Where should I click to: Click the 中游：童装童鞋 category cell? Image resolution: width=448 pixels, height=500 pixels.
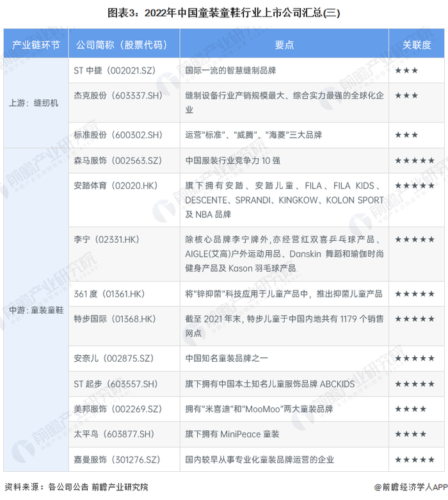36,310
